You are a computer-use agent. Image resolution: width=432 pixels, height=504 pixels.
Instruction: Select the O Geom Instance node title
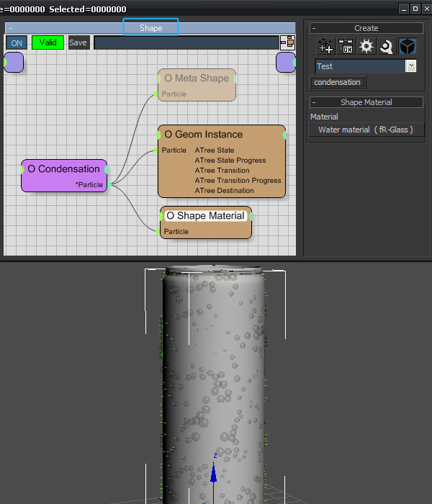[x=204, y=135]
